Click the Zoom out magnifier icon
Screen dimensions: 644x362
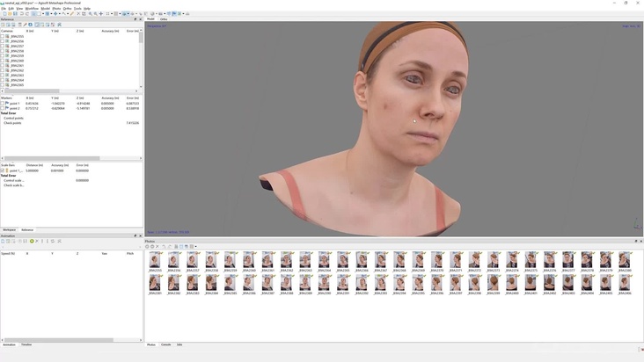(x=96, y=13)
